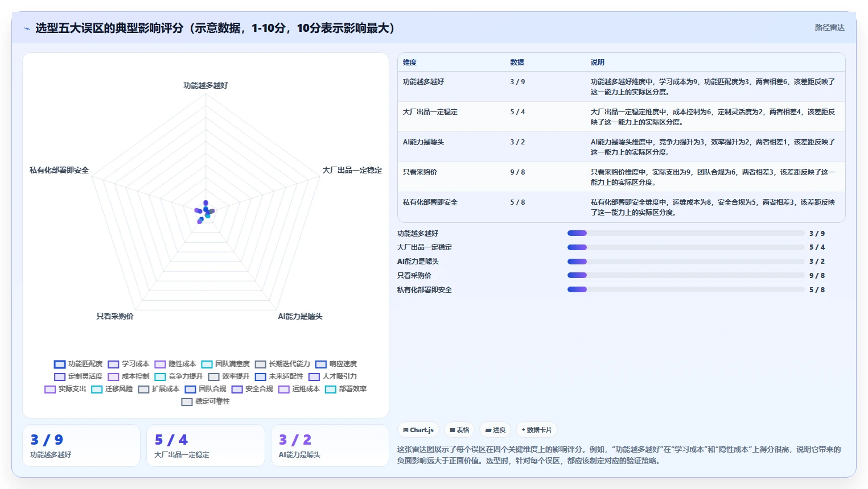This screenshot has height=489, width=868.
Task: Select the 私有化部署即安全 table row name
Action: tap(430, 202)
